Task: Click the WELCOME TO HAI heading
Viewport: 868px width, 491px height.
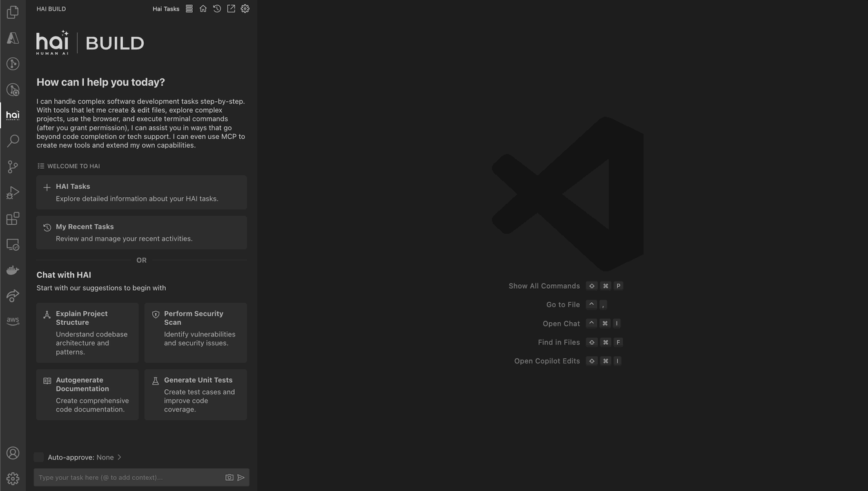Action: coord(74,166)
